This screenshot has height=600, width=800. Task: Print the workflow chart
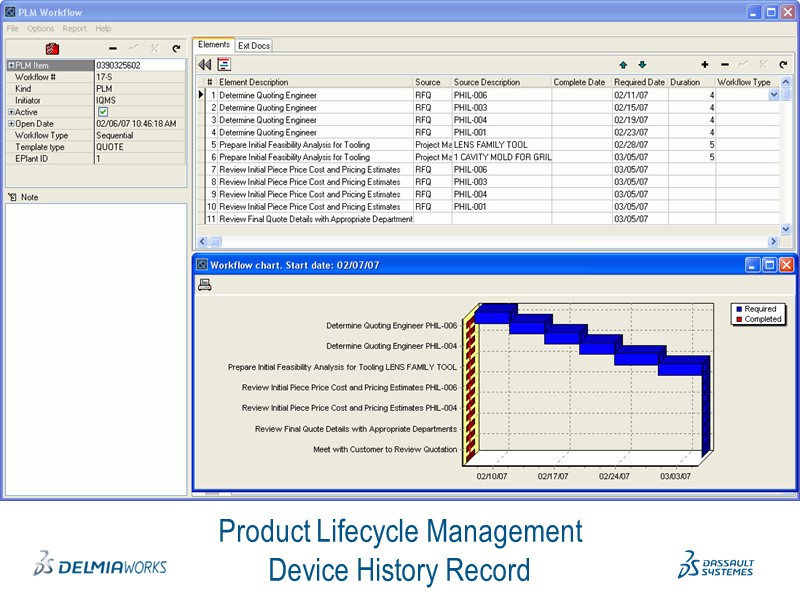tap(205, 284)
